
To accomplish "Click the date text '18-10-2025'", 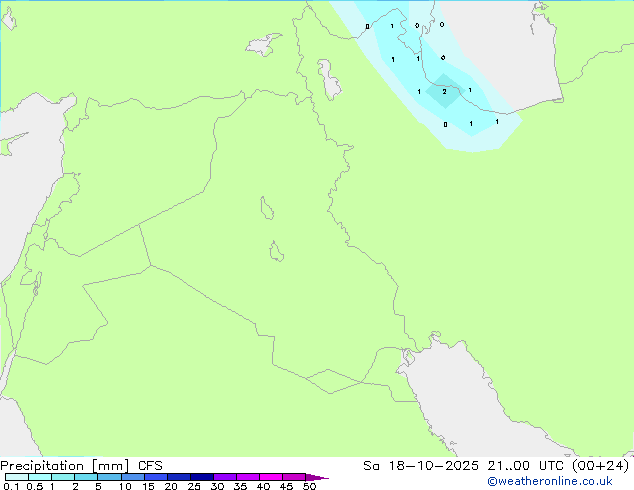I will tap(433, 466).
